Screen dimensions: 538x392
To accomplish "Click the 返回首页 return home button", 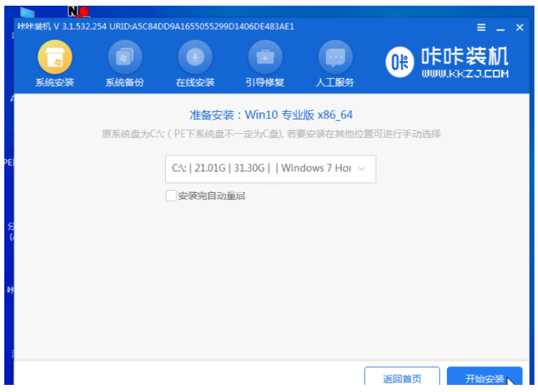I will pos(402,378).
